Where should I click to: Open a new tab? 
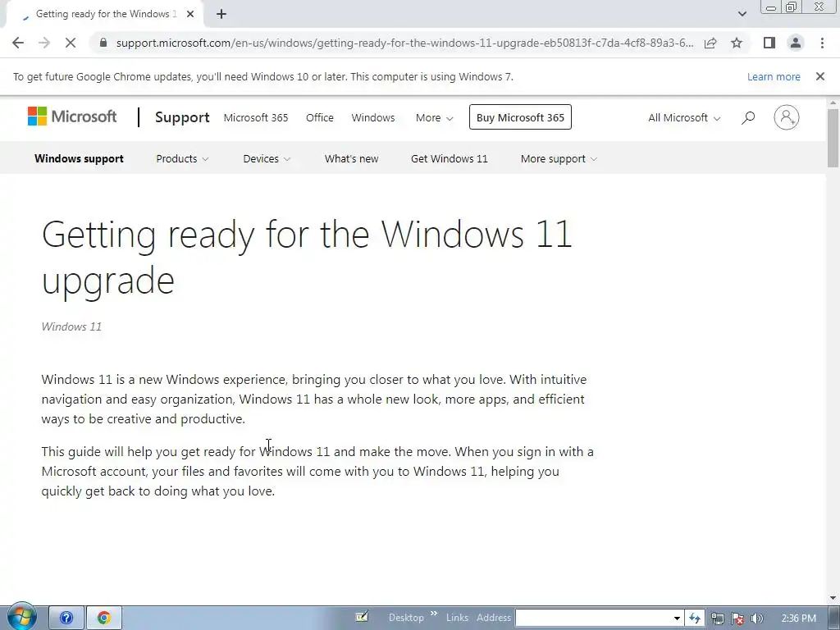[221, 15]
